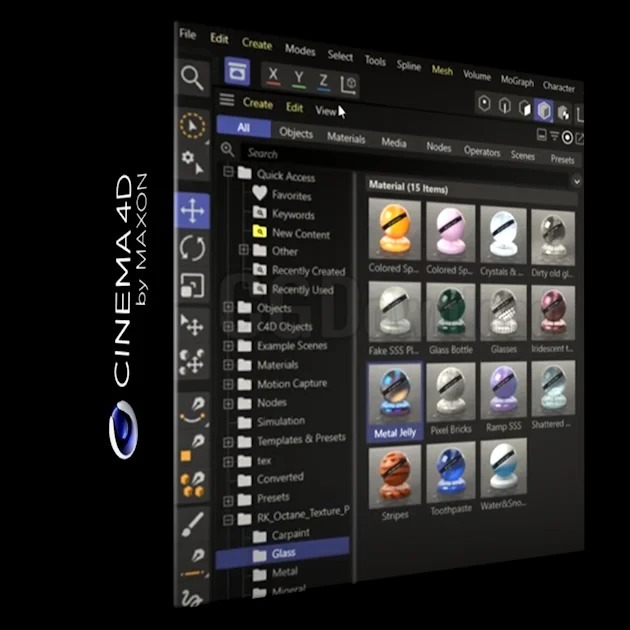This screenshot has height=630, width=630.
Task: Click the filter icon in Asset Browser
Action: (x=554, y=136)
